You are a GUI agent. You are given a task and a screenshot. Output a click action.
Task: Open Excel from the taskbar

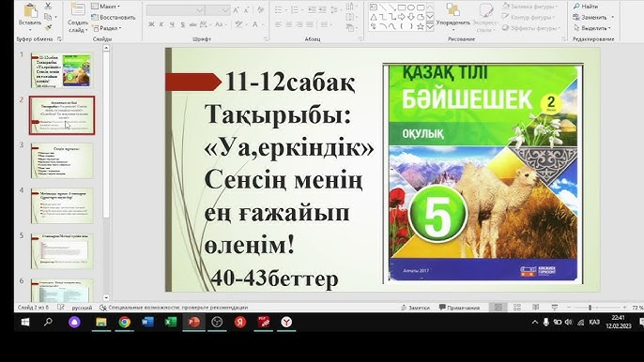tap(171, 323)
